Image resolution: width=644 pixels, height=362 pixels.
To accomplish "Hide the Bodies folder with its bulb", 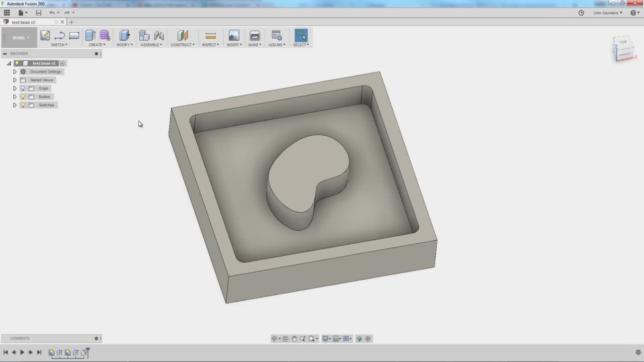I will [23, 97].
